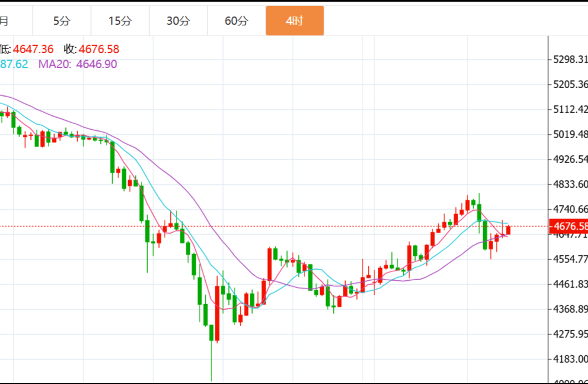Select the partially visible 月 tab
The height and width of the screenshot is (384, 588).
click(6, 21)
